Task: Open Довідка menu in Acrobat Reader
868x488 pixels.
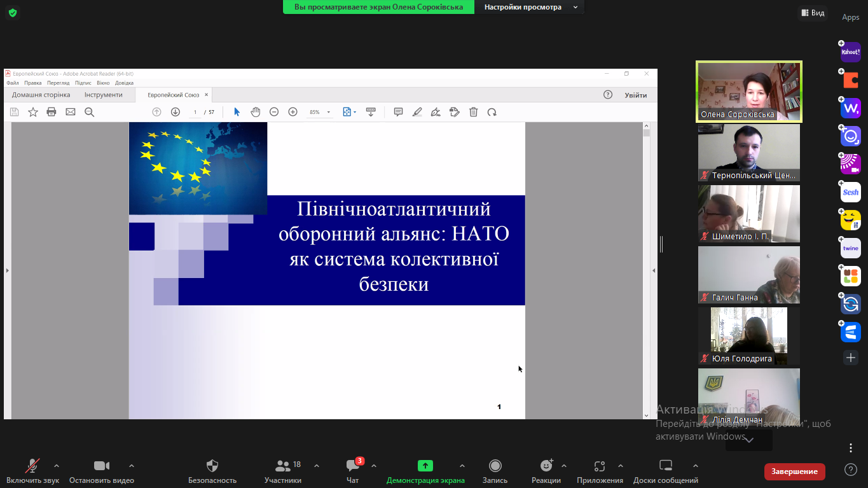Action: click(x=125, y=83)
